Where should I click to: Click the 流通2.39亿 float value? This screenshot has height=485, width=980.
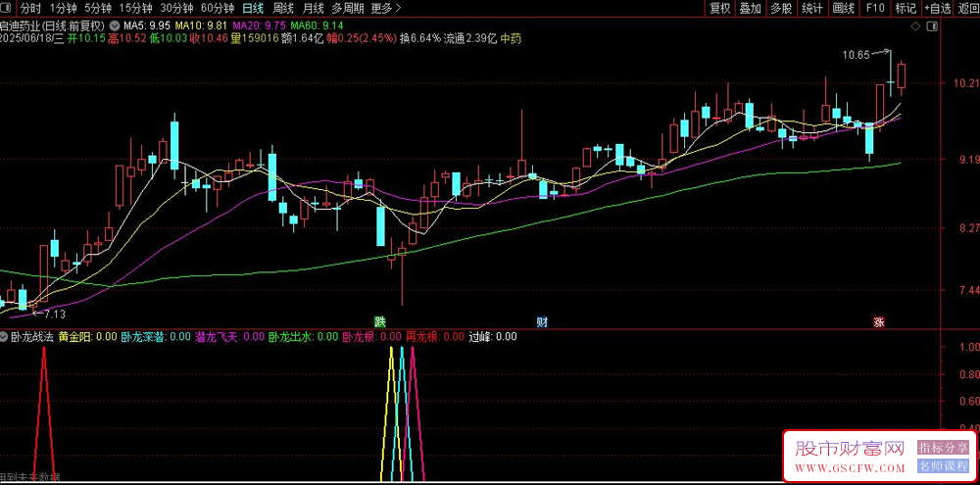[470, 39]
